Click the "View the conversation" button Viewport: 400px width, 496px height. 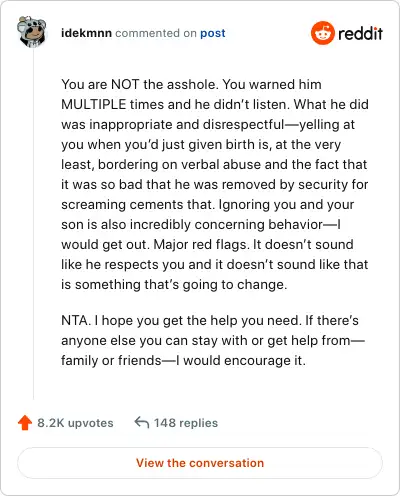click(x=200, y=463)
